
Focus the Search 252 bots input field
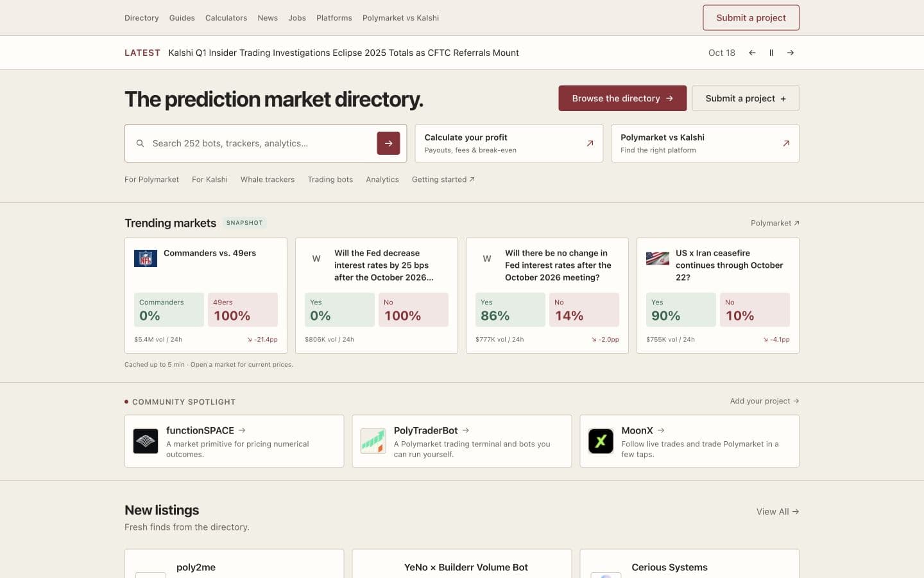(260, 143)
